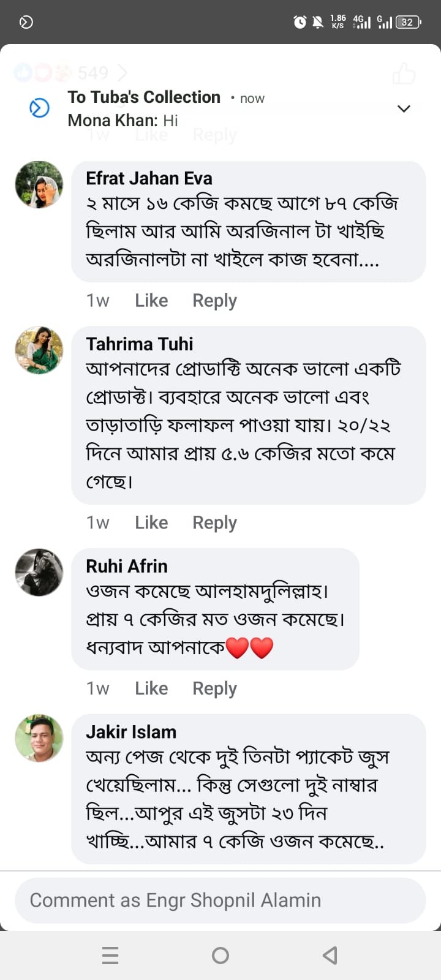This screenshot has width=441, height=980.
Task: Like Tahrima Tuhi's comment
Action: (151, 522)
